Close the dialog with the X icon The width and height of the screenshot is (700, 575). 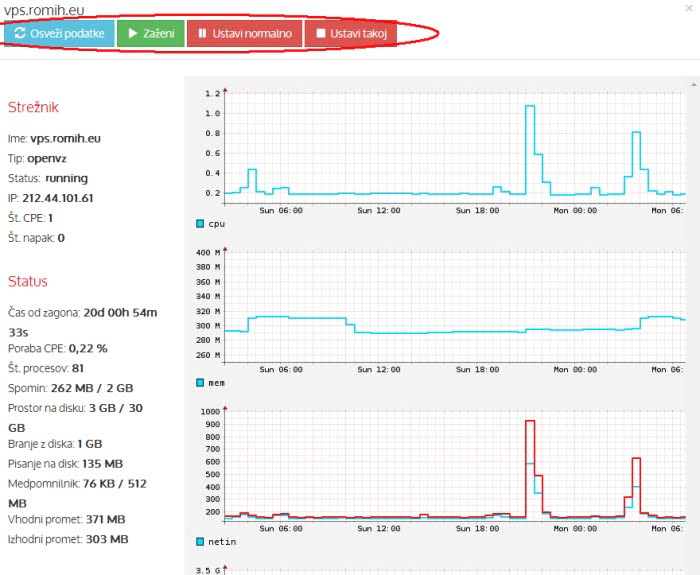tap(689, 8)
